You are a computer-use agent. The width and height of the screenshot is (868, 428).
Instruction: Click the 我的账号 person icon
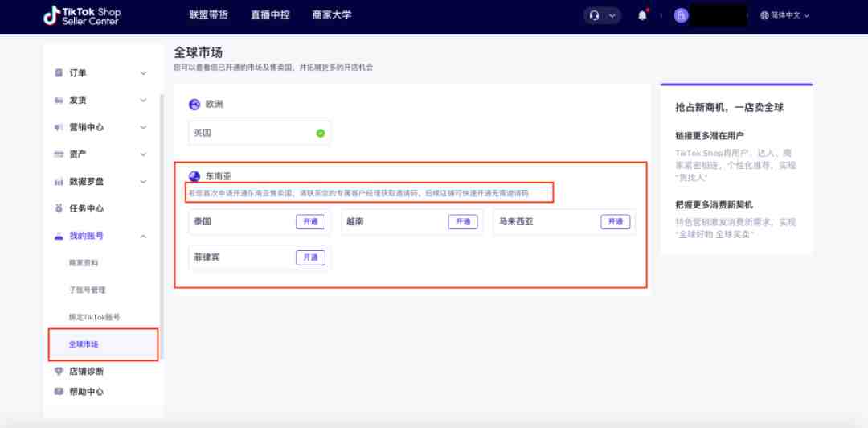tap(59, 236)
